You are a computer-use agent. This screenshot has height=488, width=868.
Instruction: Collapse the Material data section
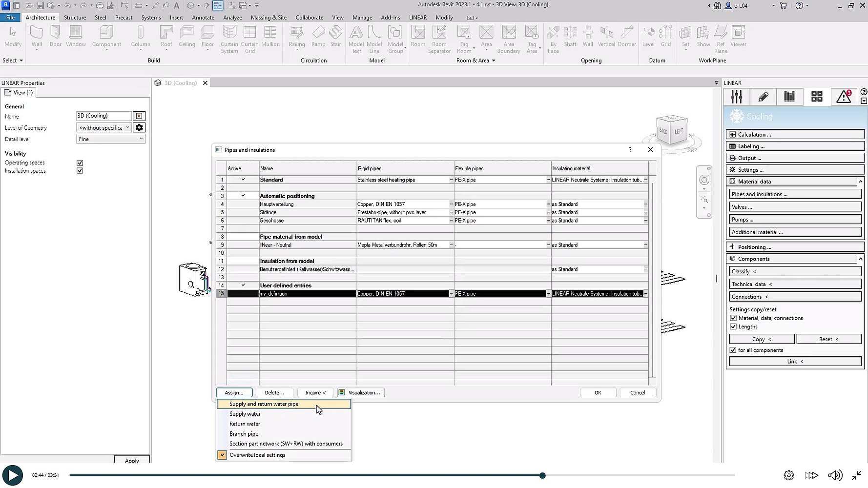point(860,181)
